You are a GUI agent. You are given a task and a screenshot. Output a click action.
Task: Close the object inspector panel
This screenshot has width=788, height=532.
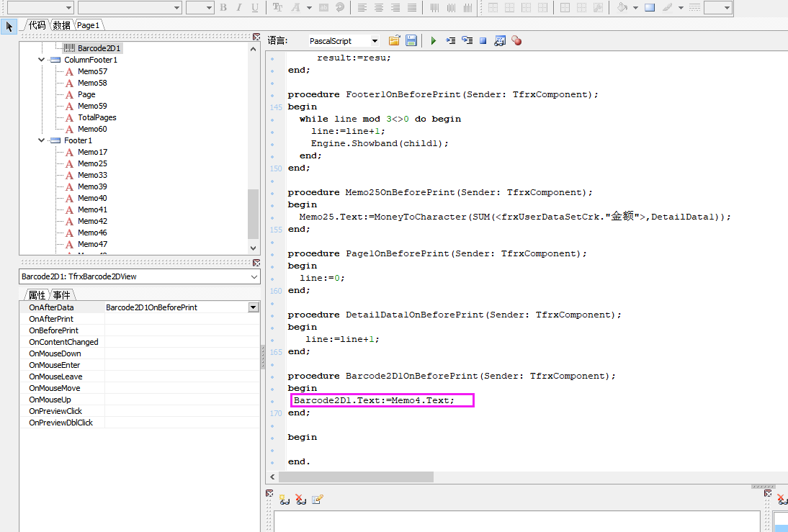pos(256,263)
